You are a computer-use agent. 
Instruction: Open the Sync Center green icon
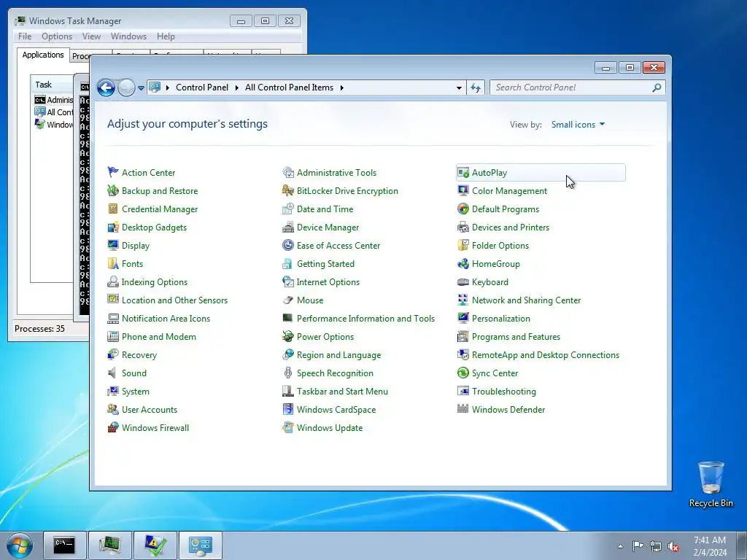click(463, 373)
